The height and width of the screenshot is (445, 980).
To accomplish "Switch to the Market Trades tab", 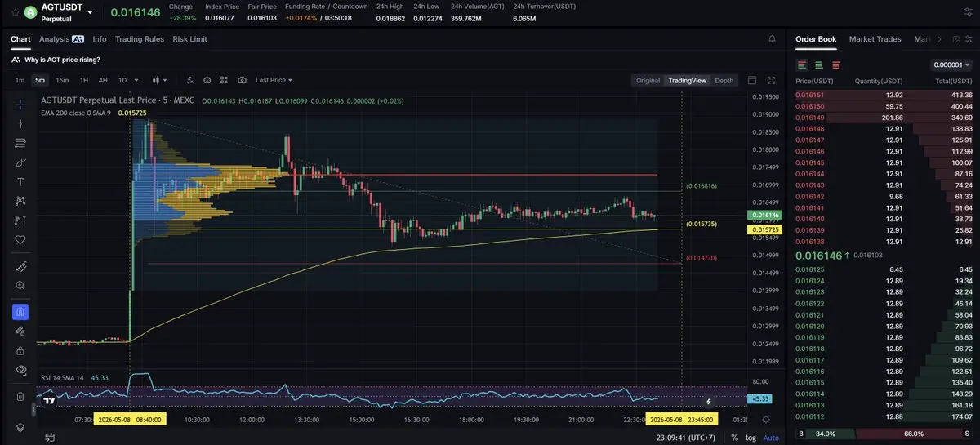I will click(x=875, y=38).
